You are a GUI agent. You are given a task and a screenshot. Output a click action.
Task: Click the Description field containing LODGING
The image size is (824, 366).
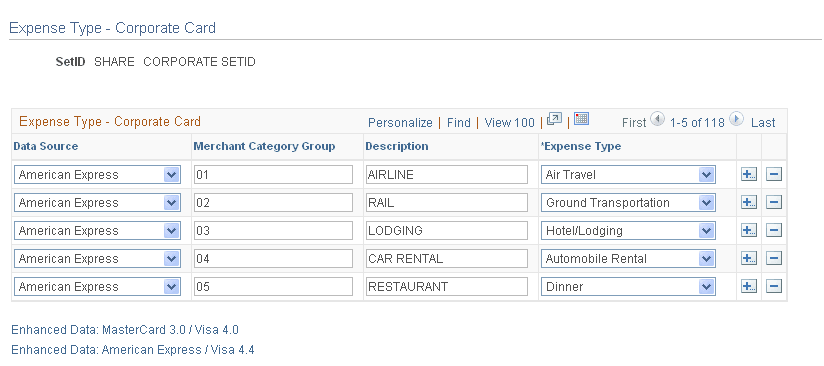(447, 230)
